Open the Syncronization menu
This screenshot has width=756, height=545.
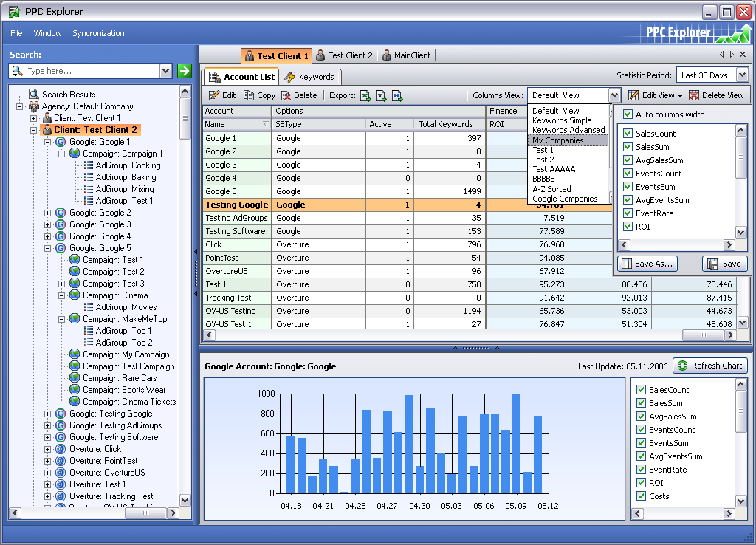[x=98, y=33]
